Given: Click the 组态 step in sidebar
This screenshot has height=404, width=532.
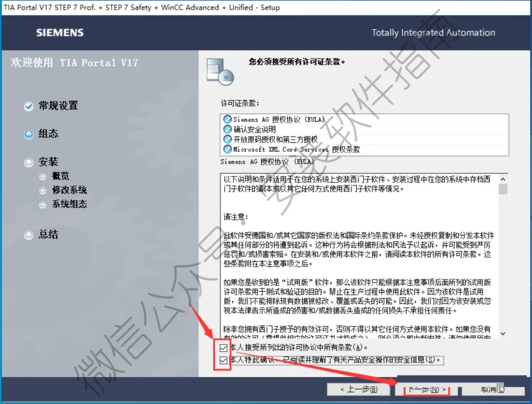Looking at the screenshot, I should pyautogui.click(x=48, y=133).
